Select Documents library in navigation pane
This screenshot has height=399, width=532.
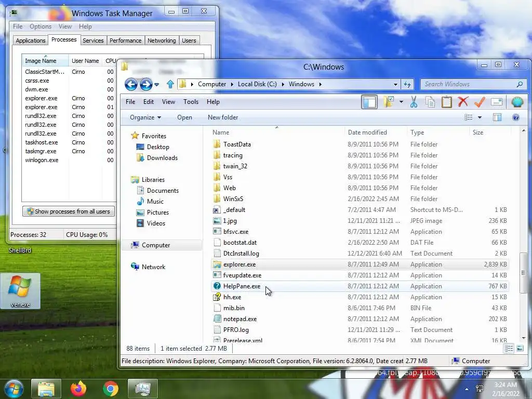157,191
